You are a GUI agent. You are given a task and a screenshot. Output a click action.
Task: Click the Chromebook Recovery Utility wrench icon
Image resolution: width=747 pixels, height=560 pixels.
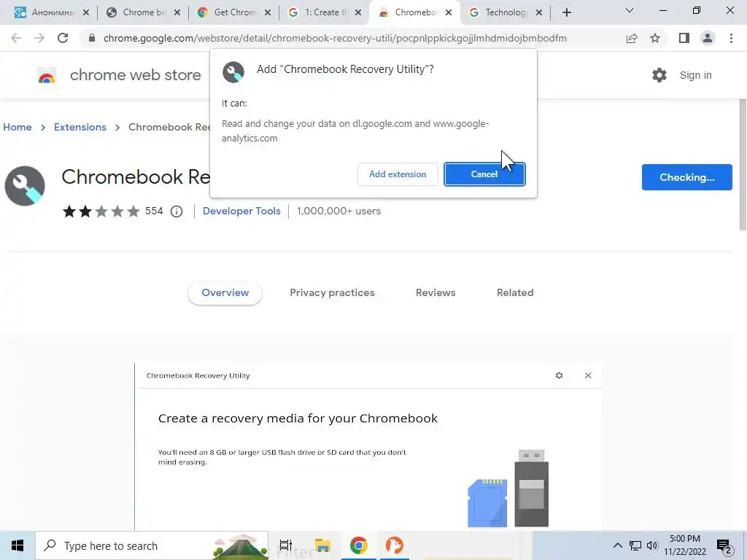pyautogui.click(x=25, y=186)
